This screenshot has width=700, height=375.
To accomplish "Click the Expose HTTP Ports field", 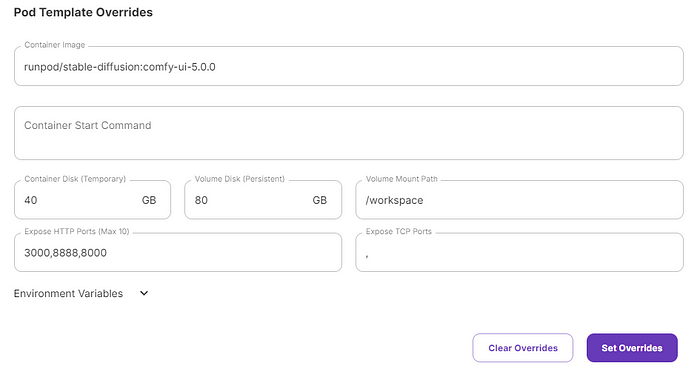I will (178, 252).
